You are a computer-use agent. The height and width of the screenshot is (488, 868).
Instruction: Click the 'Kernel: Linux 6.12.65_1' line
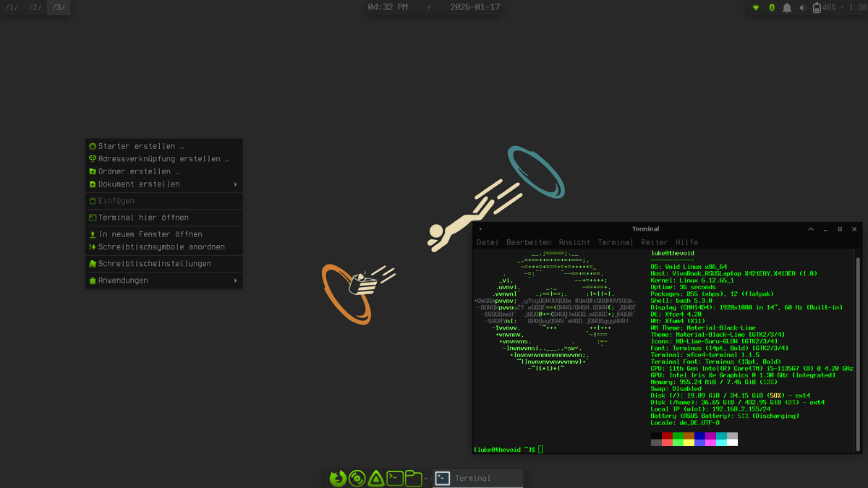pos(692,281)
